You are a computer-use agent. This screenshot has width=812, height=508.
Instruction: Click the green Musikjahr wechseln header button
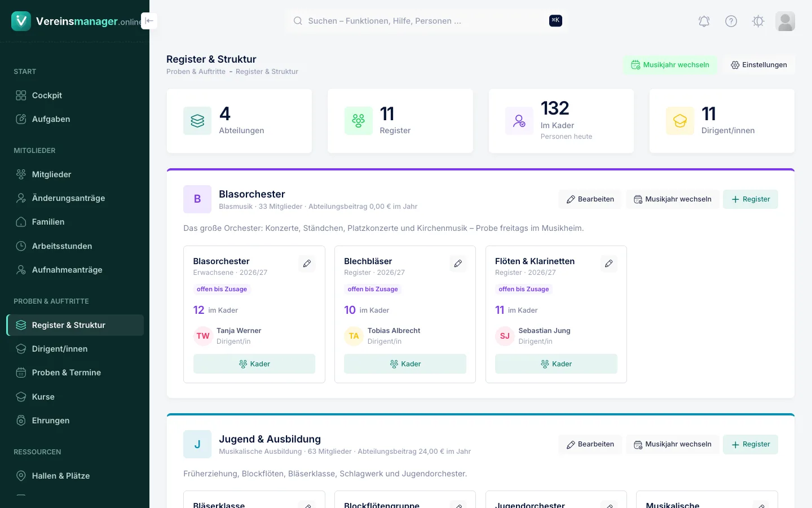[x=670, y=65]
